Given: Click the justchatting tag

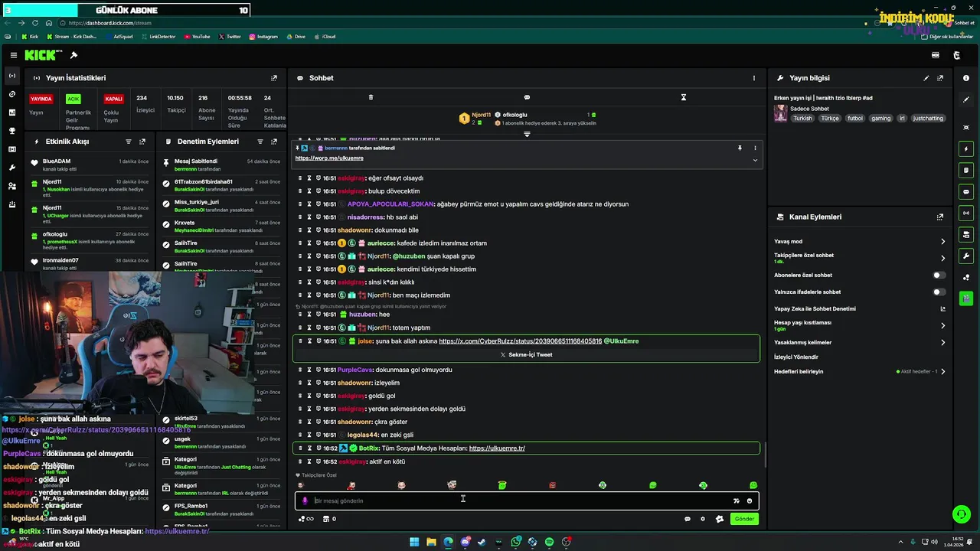Looking at the screenshot, I should click(x=929, y=119).
